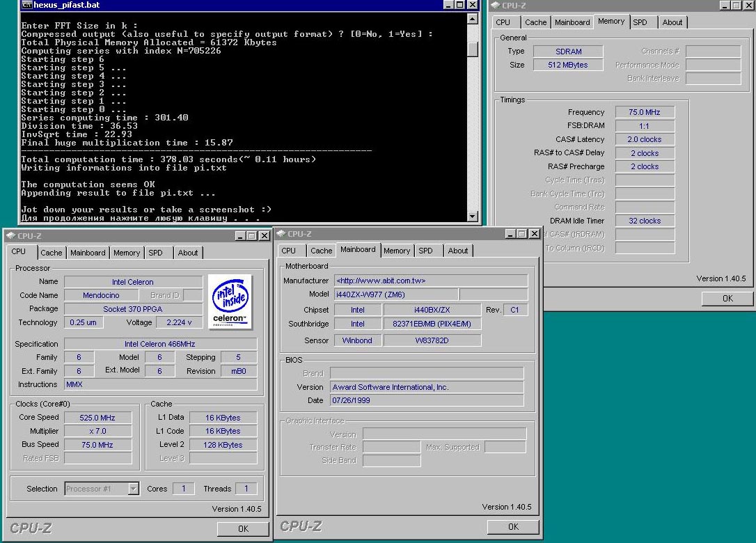Open Cache tab in CPU window
Image resolution: width=756 pixels, height=543 pixels.
[51, 252]
